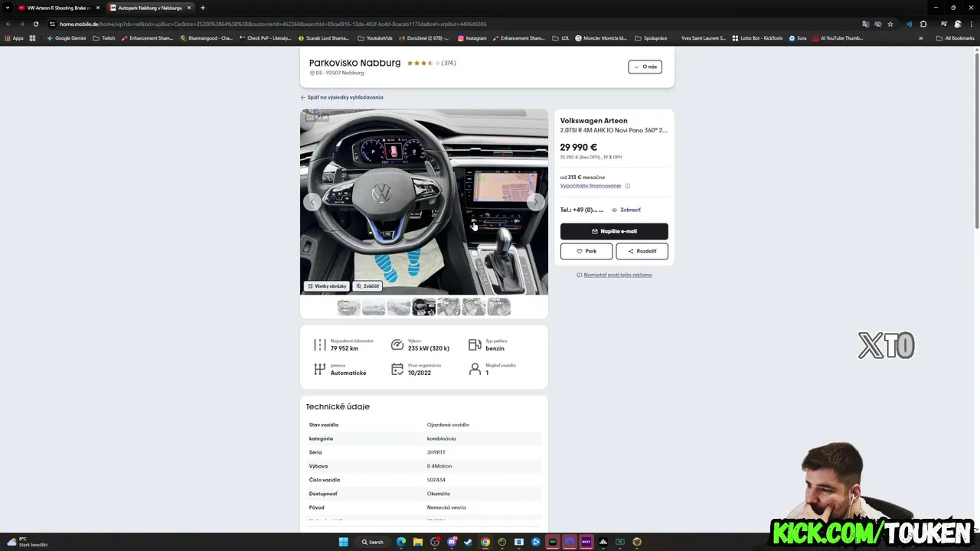Click power value 235 kW (320 k)
Image resolution: width=980 pixels, height=551 pixels.
coord(429,348)
